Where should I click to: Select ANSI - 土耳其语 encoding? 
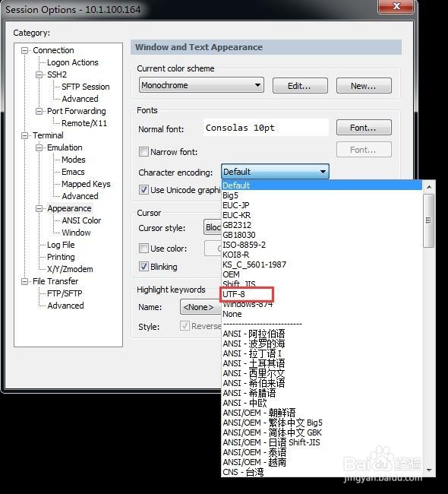322,363
